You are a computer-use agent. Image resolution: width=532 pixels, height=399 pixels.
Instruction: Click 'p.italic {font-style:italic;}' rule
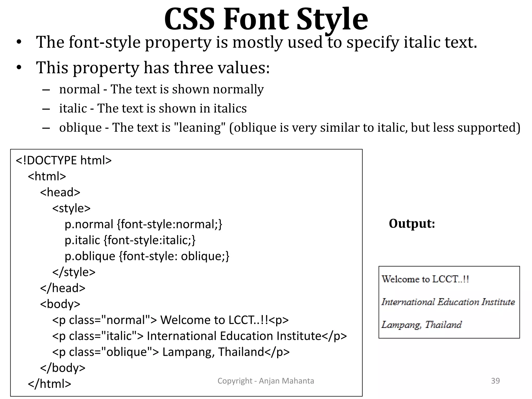(x=130, y=240)
